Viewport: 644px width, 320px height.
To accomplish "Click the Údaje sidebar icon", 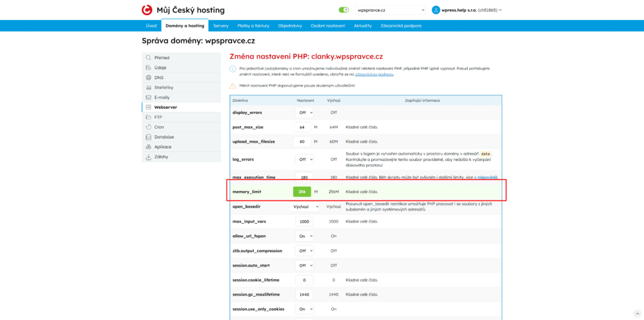I will 148,68.
